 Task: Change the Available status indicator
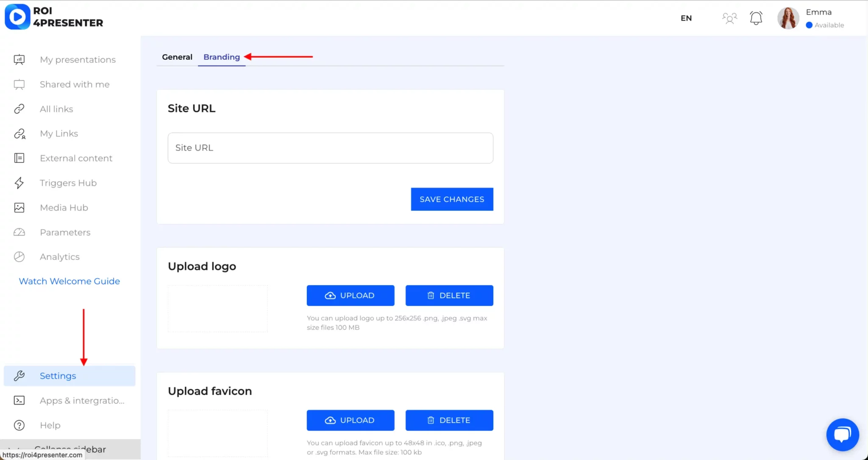click(x=824, y=25)
